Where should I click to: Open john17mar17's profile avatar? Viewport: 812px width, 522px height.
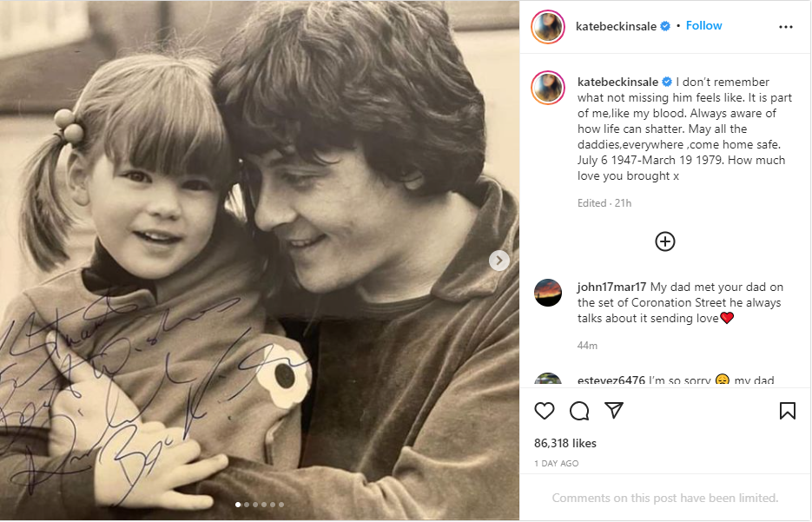(x=548, y=294)
